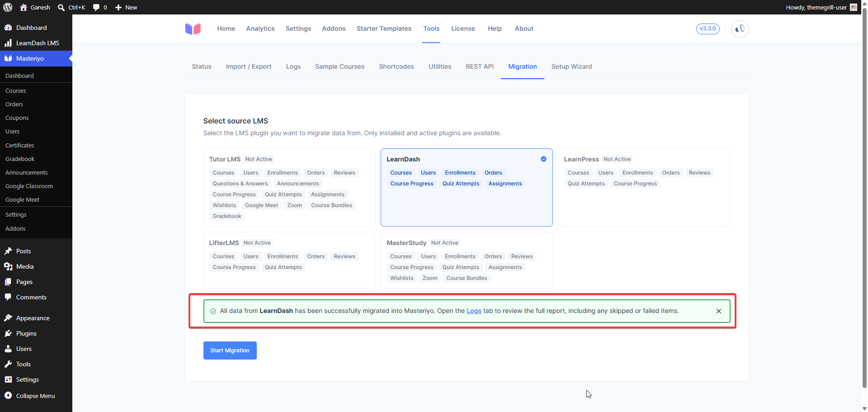Open Comments icon in sidebar
The width and height of the screenshot is (868, 412).
[x=8, y=297]
